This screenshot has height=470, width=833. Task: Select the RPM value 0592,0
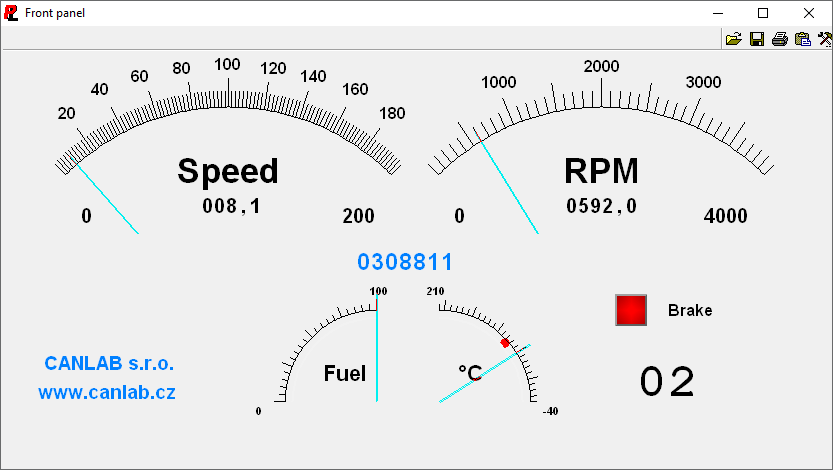click(601, 206)
